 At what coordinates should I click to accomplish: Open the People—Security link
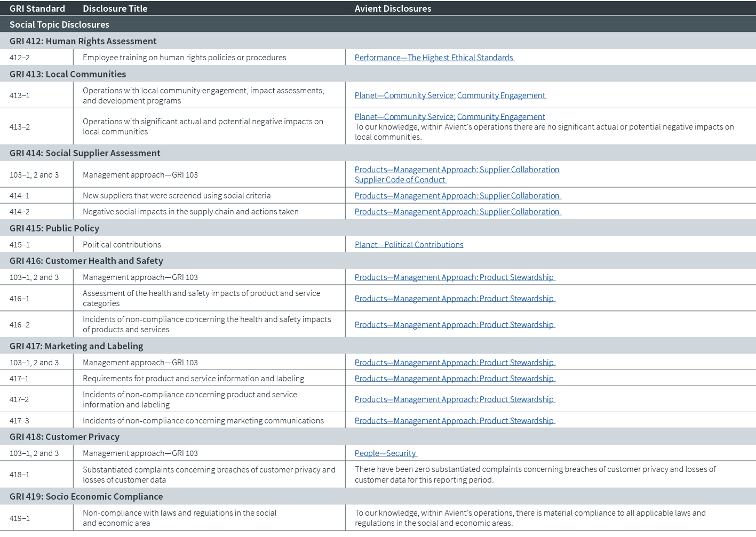pyautogui.click(x=385, y=453)
